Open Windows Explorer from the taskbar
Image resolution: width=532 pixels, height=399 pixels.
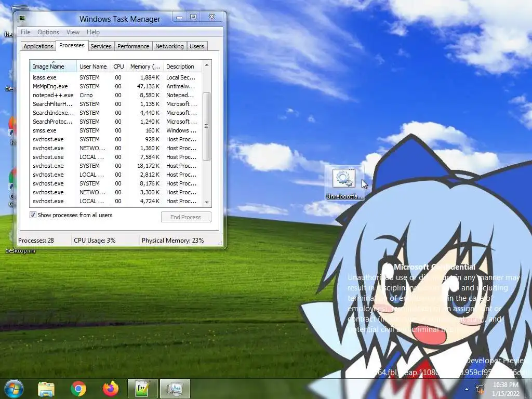46,389
